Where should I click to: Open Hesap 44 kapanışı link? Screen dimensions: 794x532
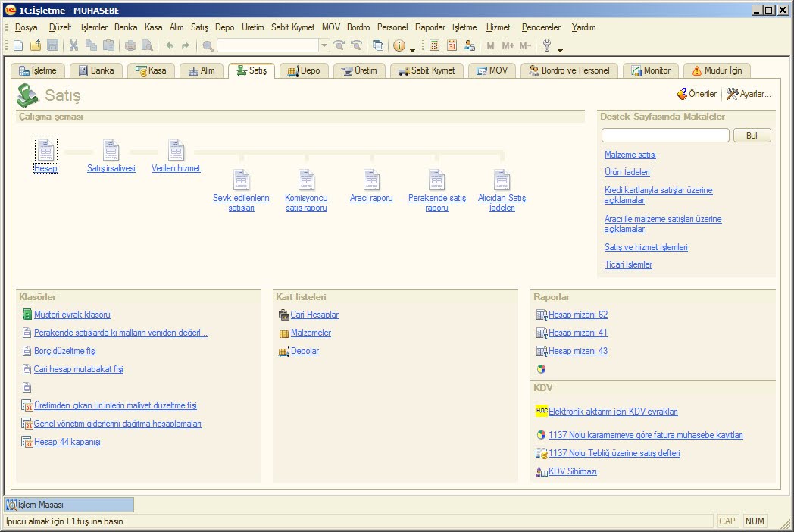(67, 442)
